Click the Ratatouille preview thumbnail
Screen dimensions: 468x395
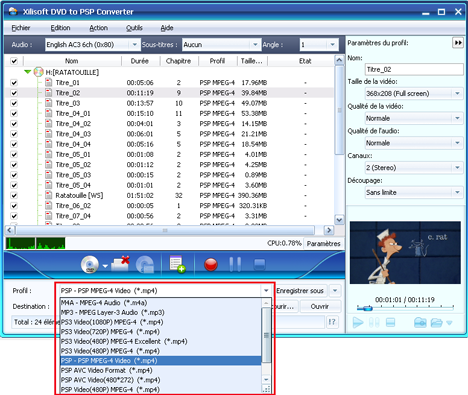pos(405,252)
